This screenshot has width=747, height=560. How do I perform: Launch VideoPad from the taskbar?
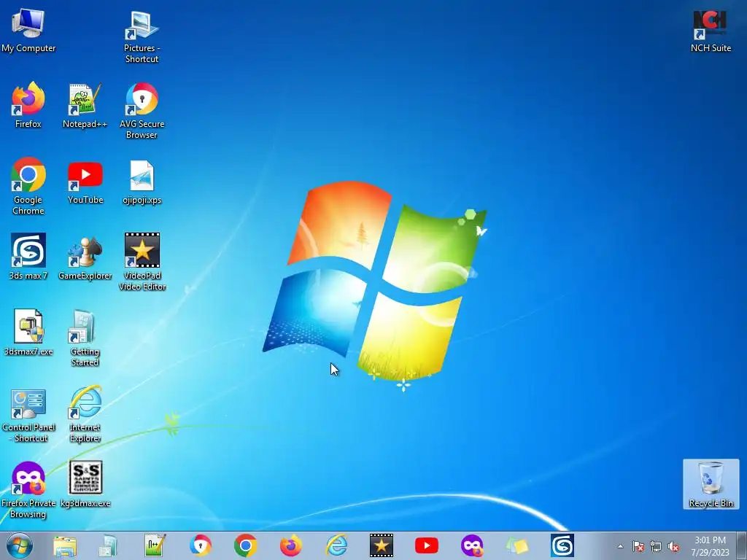381,545
